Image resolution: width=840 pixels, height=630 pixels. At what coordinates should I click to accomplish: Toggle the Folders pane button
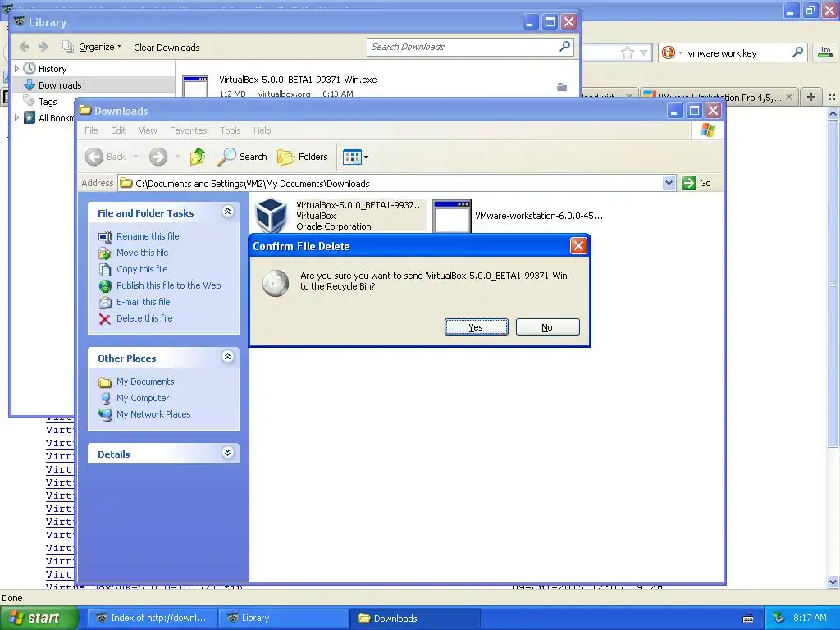pyautogui.click(x=303, y=157)
